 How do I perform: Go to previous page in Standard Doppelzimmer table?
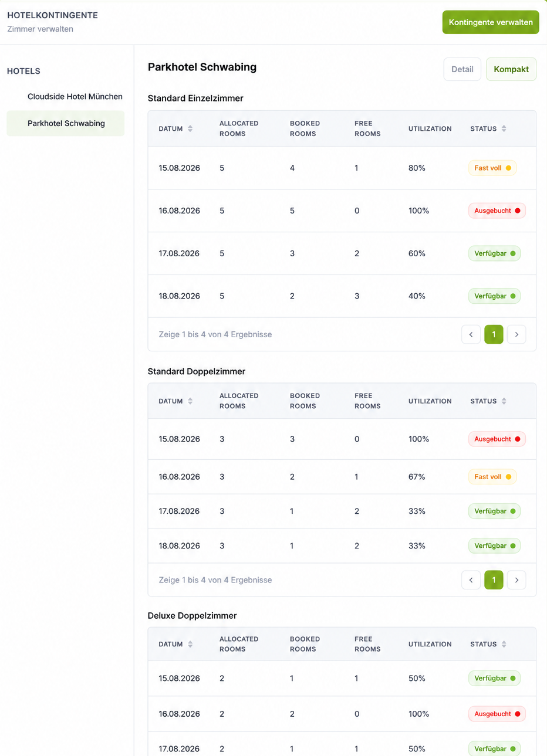tap(471, 580)
